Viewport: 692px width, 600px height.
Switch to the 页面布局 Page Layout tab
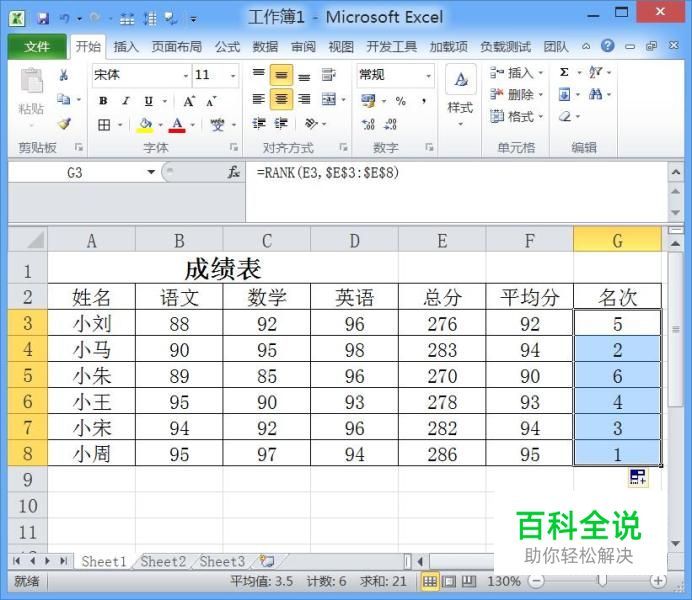(x=177, y=46)
